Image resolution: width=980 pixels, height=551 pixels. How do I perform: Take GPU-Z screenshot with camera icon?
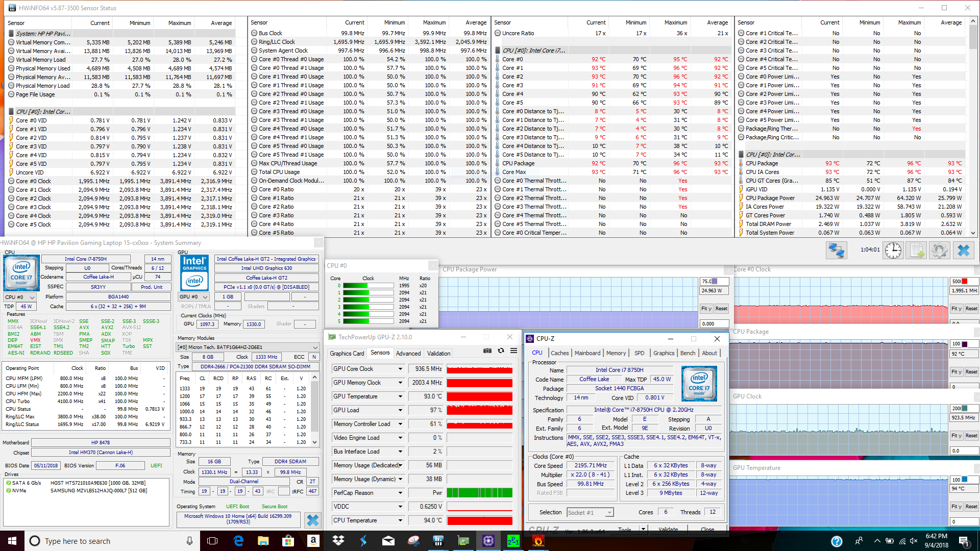point(487,351)
